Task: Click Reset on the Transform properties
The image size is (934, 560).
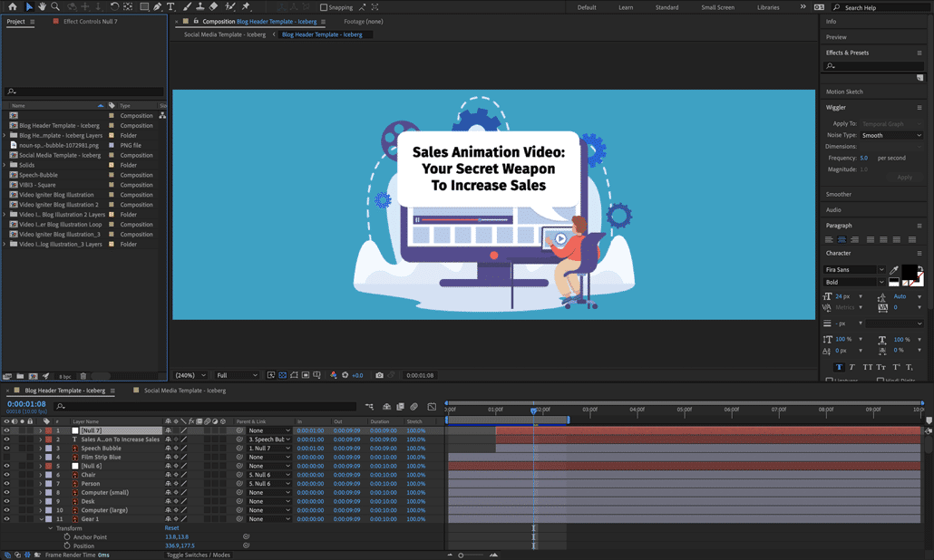Action: tap(171, 527)
